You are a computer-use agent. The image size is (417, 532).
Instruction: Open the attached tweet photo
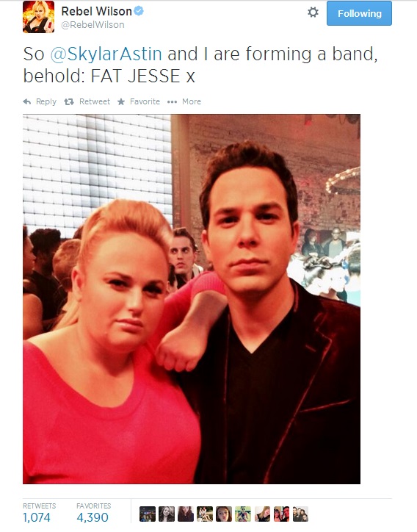coord(192,299)
